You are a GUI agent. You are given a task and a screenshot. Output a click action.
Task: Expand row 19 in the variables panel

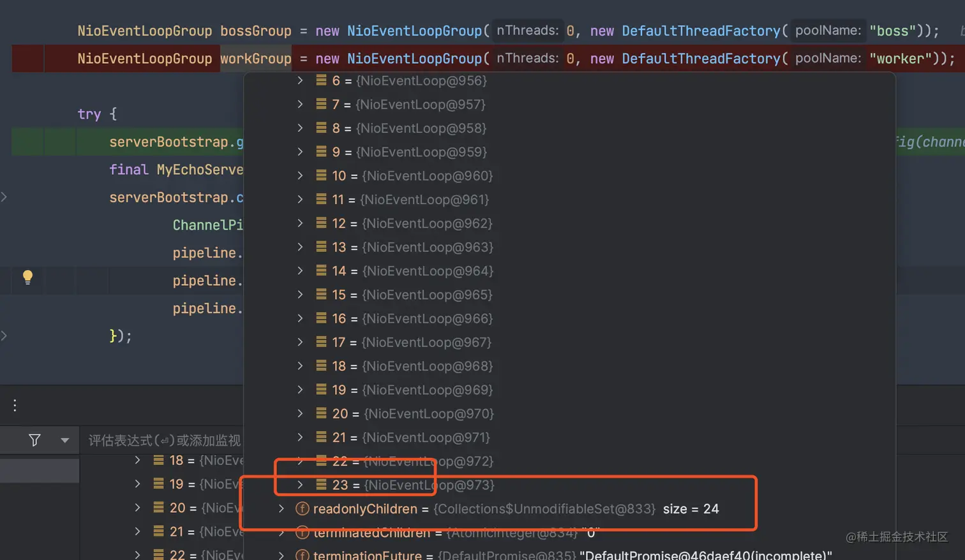tap(137, 484)
